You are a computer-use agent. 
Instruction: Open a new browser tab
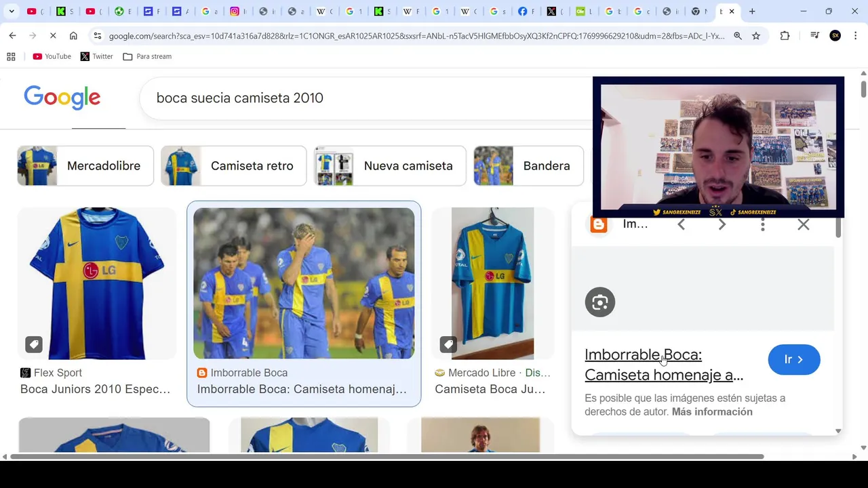[752, 12]
